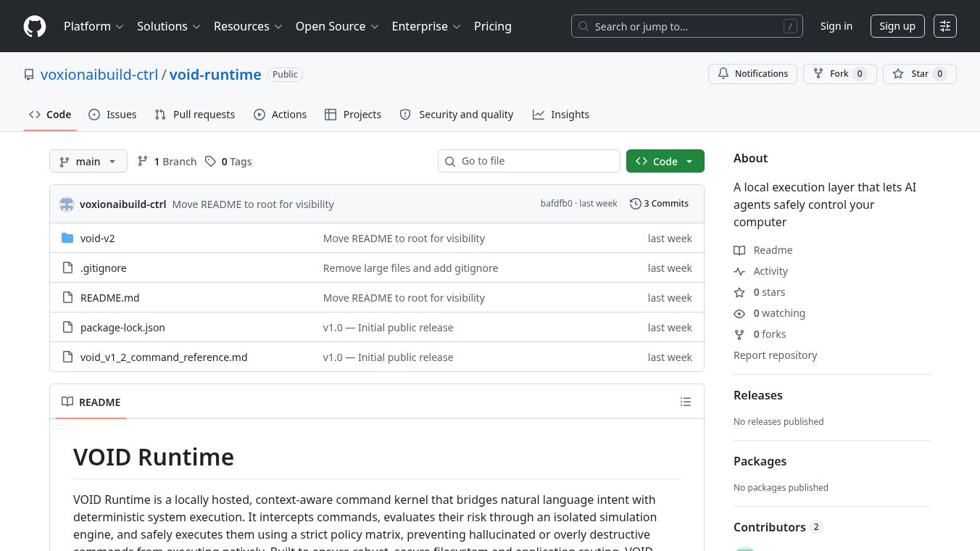Open the 0 Tags link
The width and height of the screenshot is (980, 551).
click(228, 162)
